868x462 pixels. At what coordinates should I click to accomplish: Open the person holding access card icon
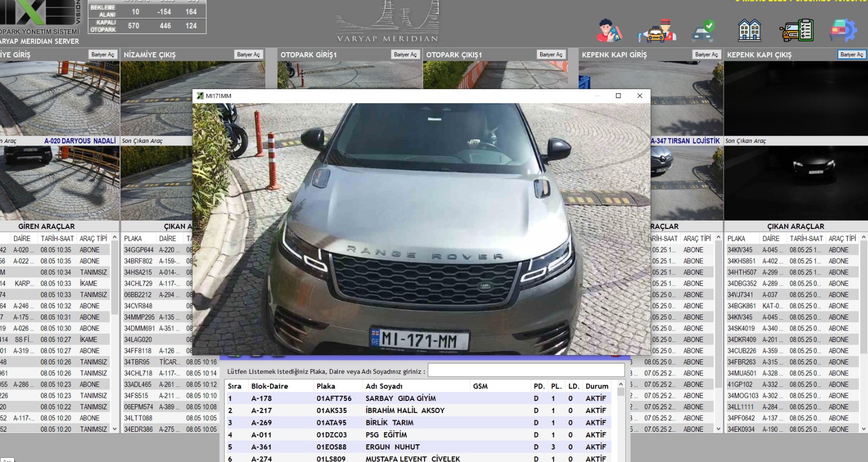click(x=610, y=30)
